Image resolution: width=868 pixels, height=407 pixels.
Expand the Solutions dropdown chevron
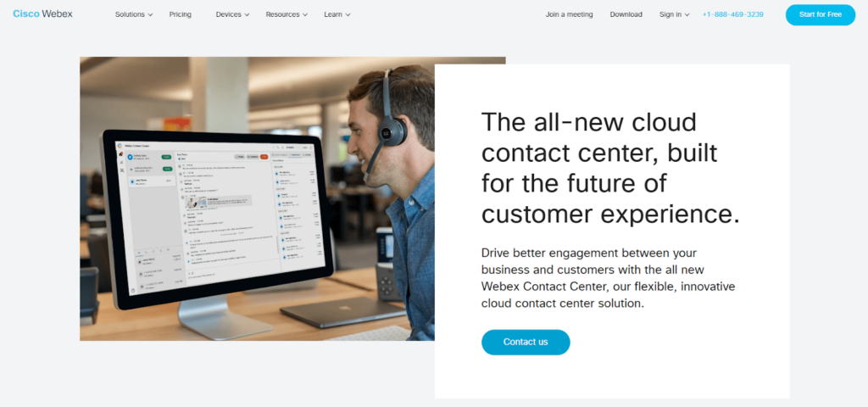tap(150, 15)
